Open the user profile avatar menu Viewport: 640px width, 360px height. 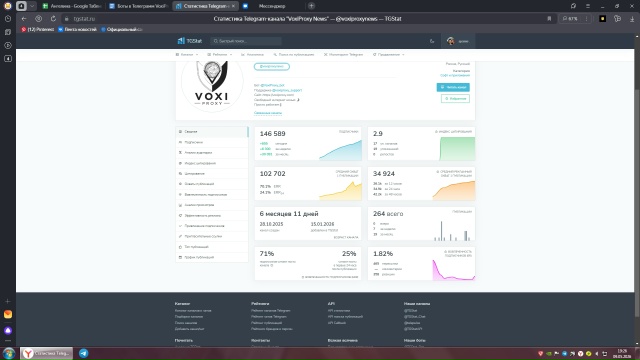(458, 41)
